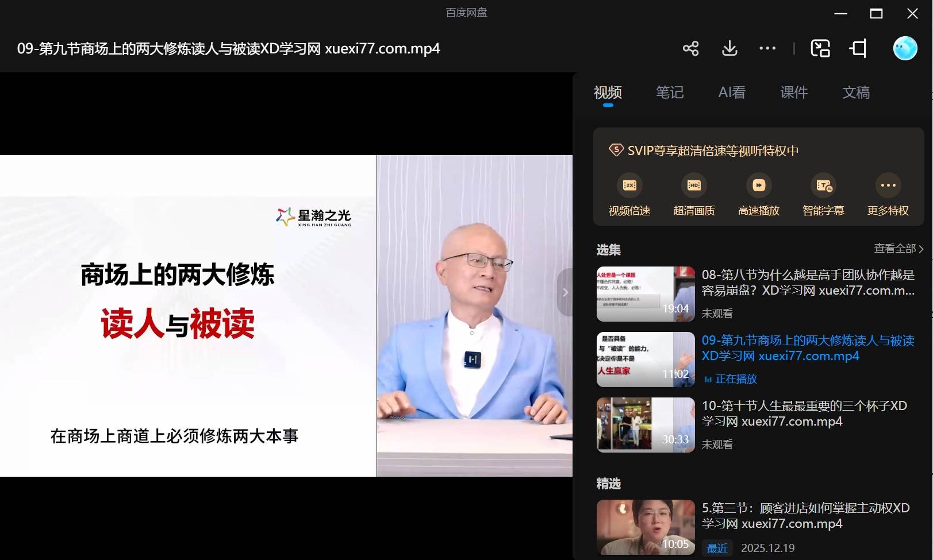
Task: Switch to the AI看 tab
Action: 732,92
